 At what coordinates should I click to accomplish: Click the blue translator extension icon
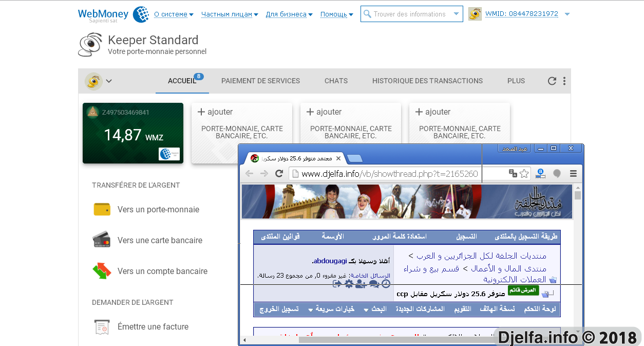[x=540, y=174]
